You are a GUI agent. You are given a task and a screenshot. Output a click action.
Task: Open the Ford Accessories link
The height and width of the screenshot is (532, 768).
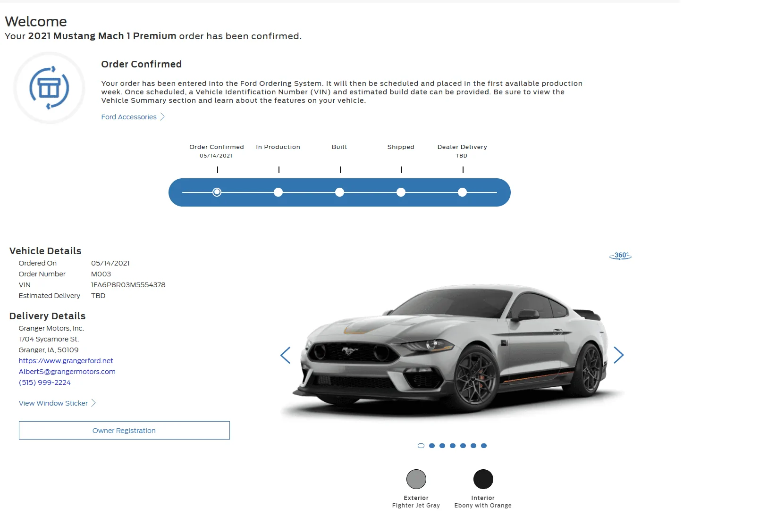coord(129,117)
